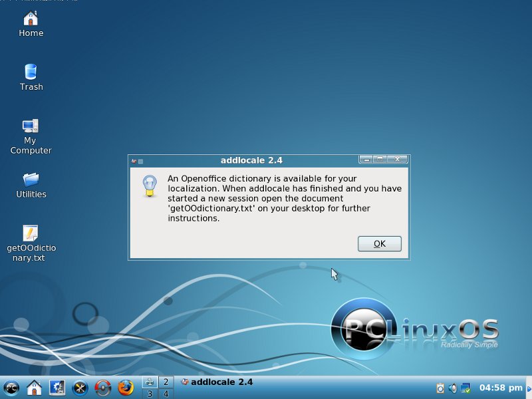Screen dimensions: 532x399
Task: Open the system configuration tool in the taskbar
Action: (57, 387)
